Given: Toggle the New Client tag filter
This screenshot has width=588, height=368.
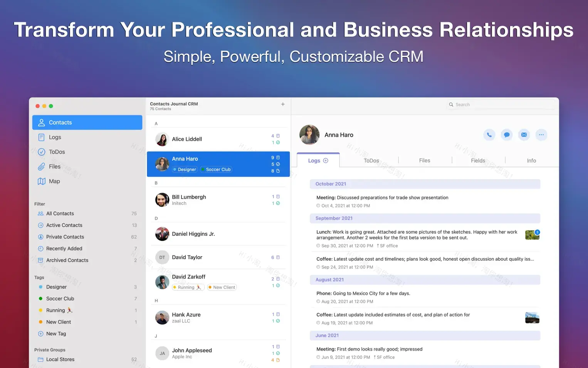Looking at the screenshot, I should point(58,322).
